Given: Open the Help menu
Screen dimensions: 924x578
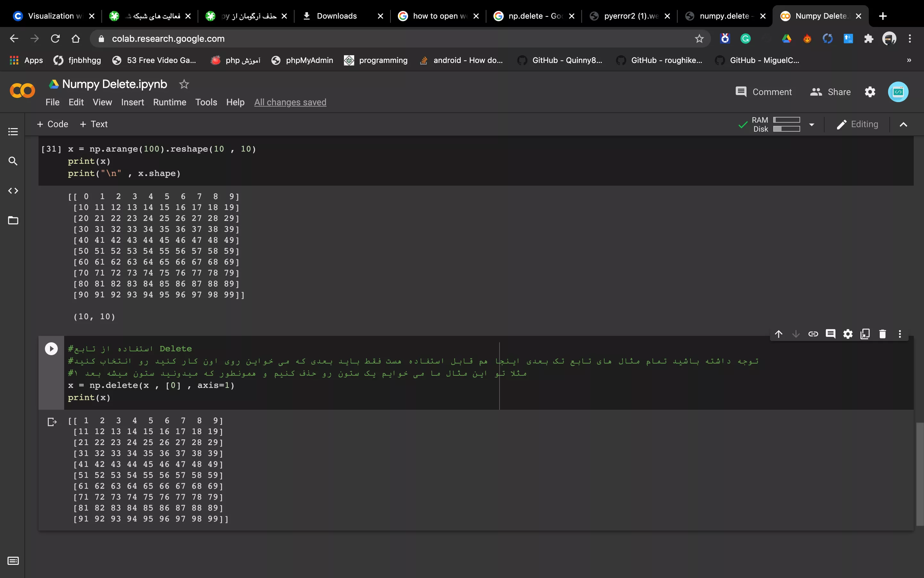Looking at the screenshot, I should (x=235, y=102).
